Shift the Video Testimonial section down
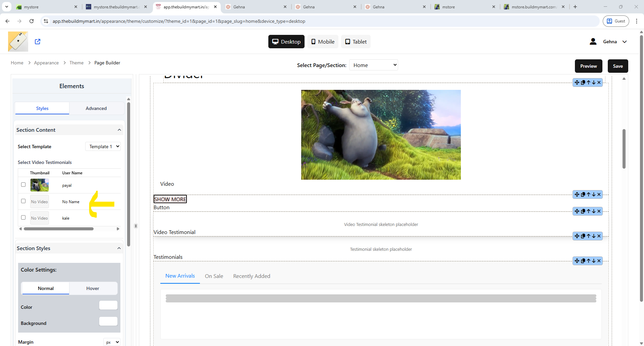Screen dimensions: 644x346 [594, 211]
